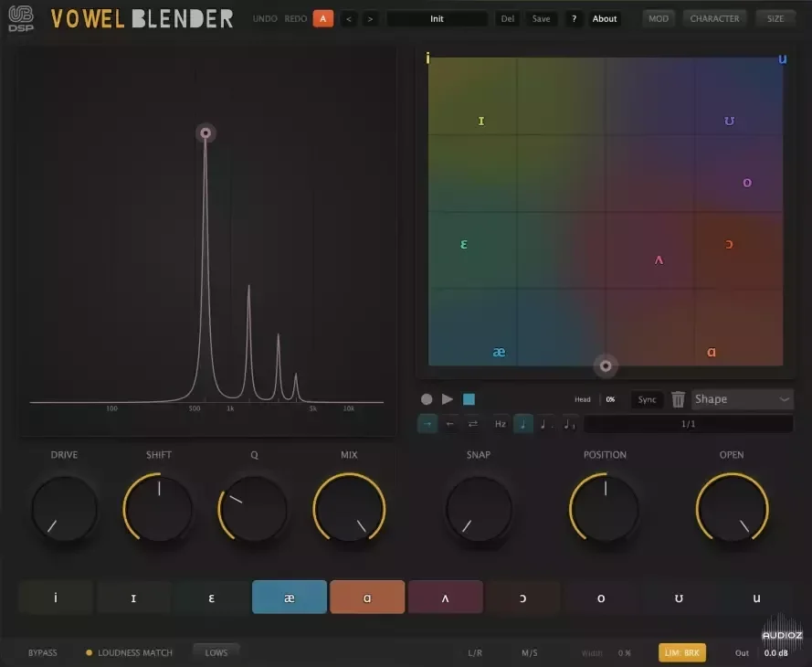
Task: Toggle the LOWS button
Action: click(x=216, y=652)
